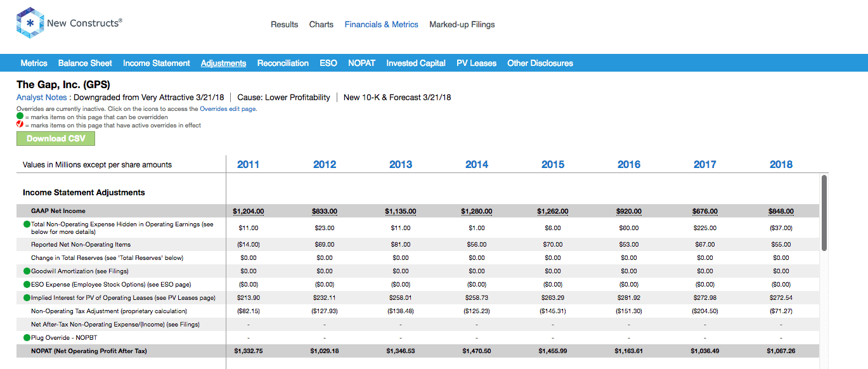Image resolution: width=868 pixels, height=369 pixels.
Task: Click the Income Statement Adjustments heading
Action: point(84,192)
